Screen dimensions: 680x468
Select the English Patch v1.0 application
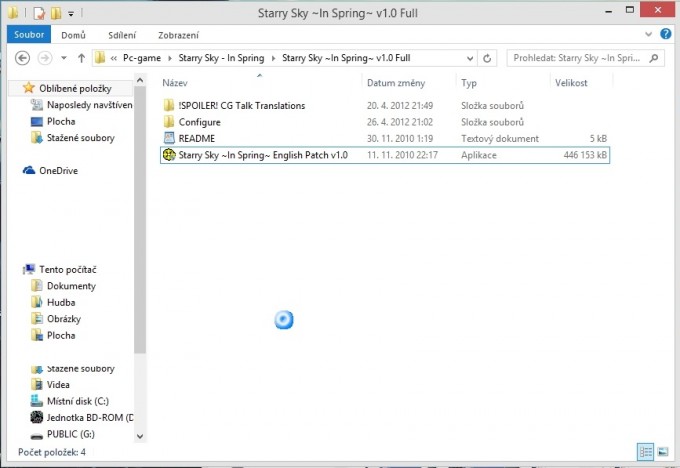click(385, 155)
